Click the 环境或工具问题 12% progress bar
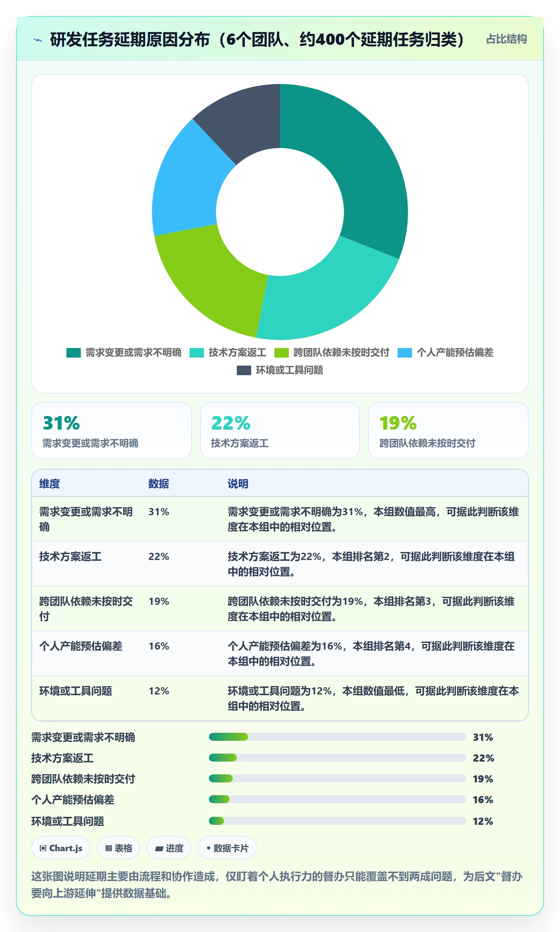The image size is (560, 932). click(x=338, y=821)
